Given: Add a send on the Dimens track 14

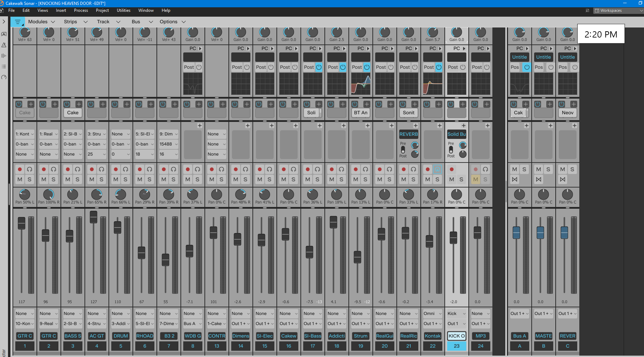Looking at the screenshot, I should tap(248, 126).
